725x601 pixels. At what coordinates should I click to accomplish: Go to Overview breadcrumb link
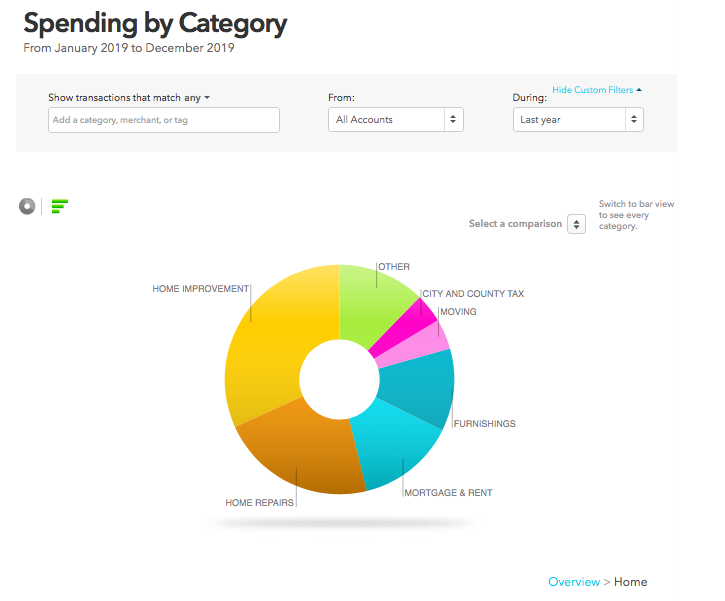tap(573, 582)
